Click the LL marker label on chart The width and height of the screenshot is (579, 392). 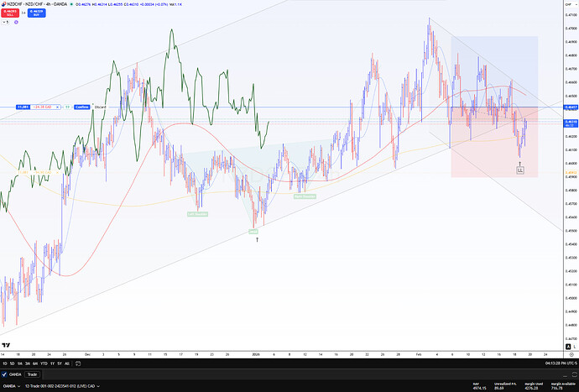click(x=520, y=170)
